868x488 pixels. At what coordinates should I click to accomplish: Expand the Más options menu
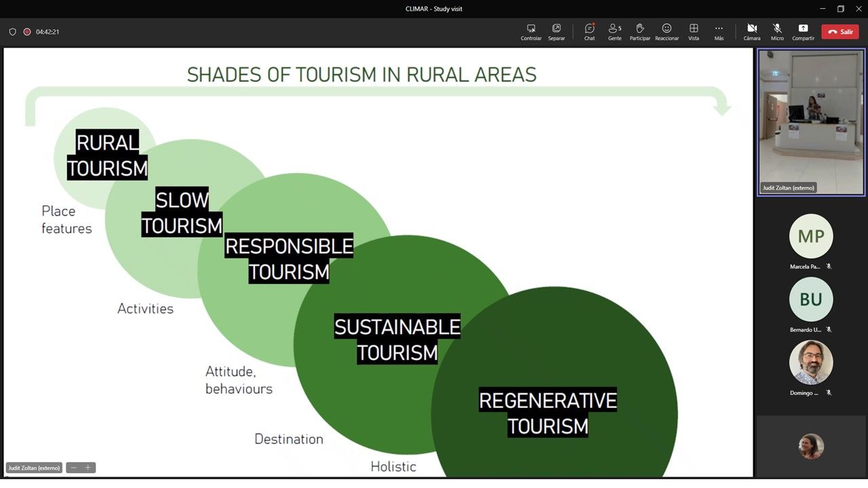719,31
